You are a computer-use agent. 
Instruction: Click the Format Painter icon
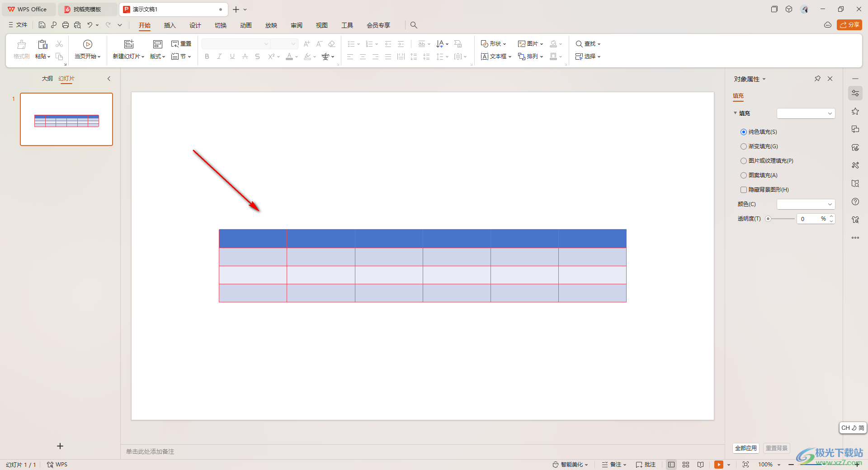tap(21, 44)
